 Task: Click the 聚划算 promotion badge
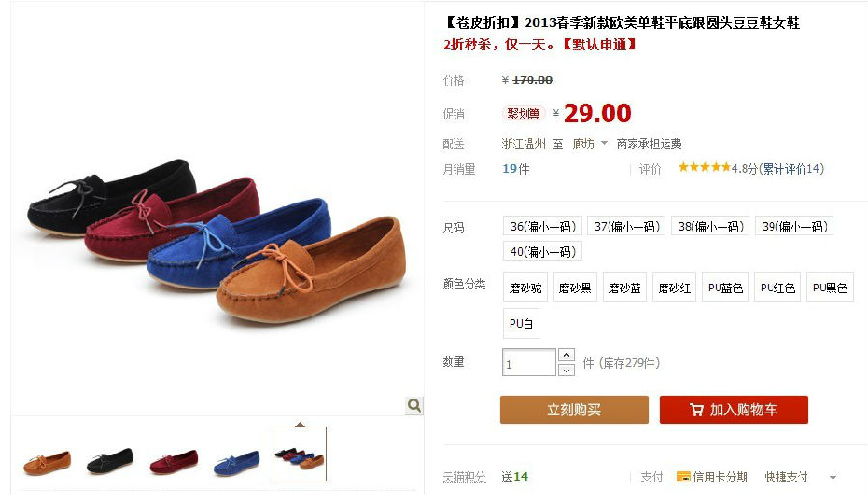tap(524, 114)
